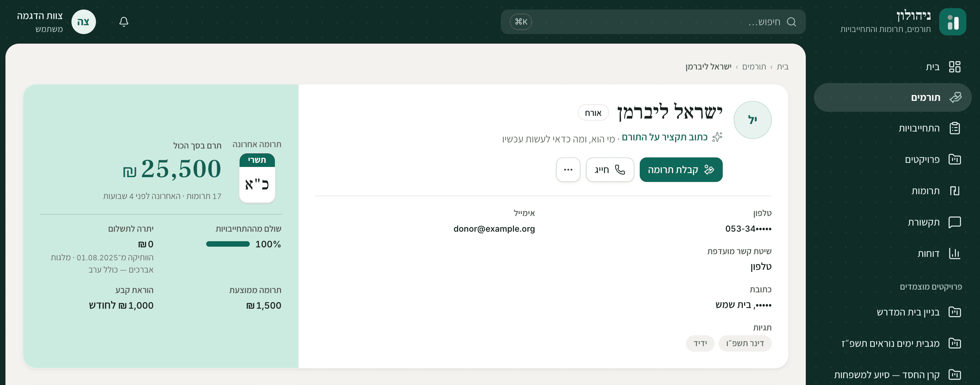Click the בית breadcrumb link
This screenshot has width=980, height=385.
783,67
